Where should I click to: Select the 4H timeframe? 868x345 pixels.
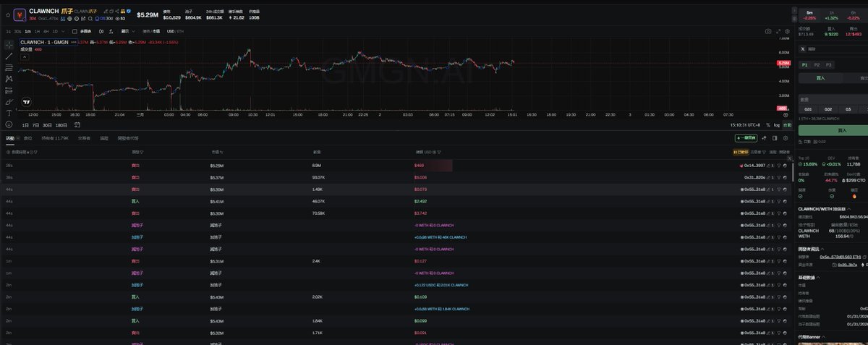[x=46, y=31]
